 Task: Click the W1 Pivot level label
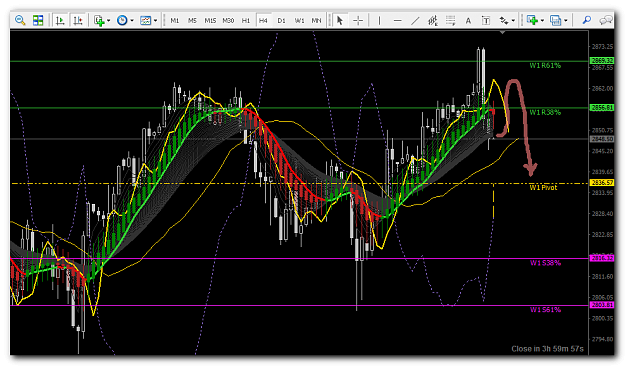click(x=543, y=187)
